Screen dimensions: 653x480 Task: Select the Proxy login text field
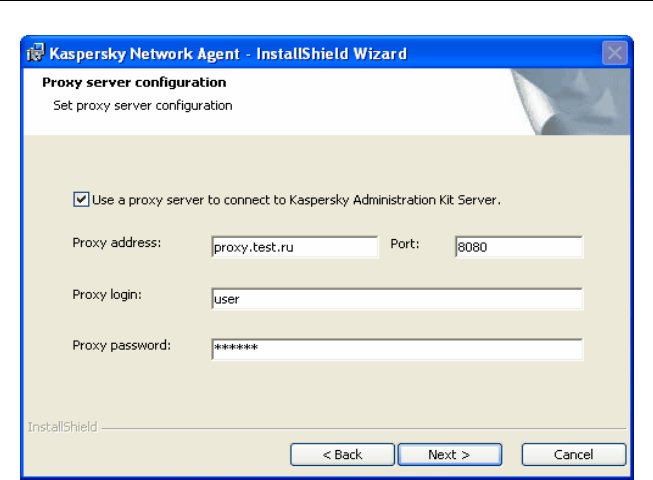(396, 298)
